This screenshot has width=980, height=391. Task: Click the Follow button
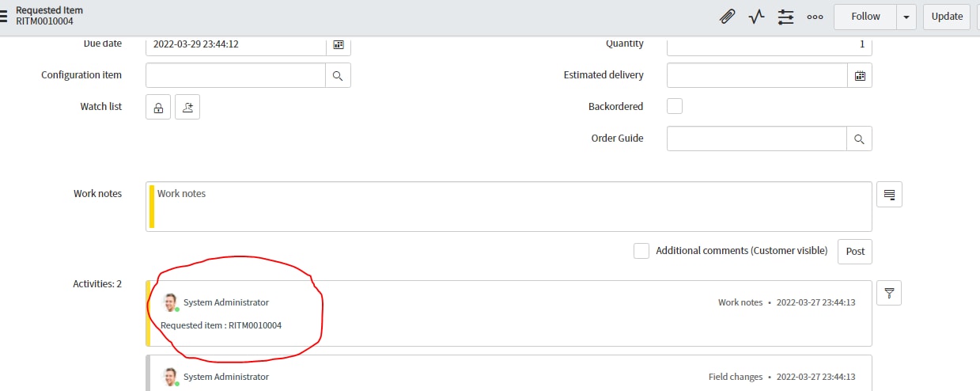[x=865, y=17]
